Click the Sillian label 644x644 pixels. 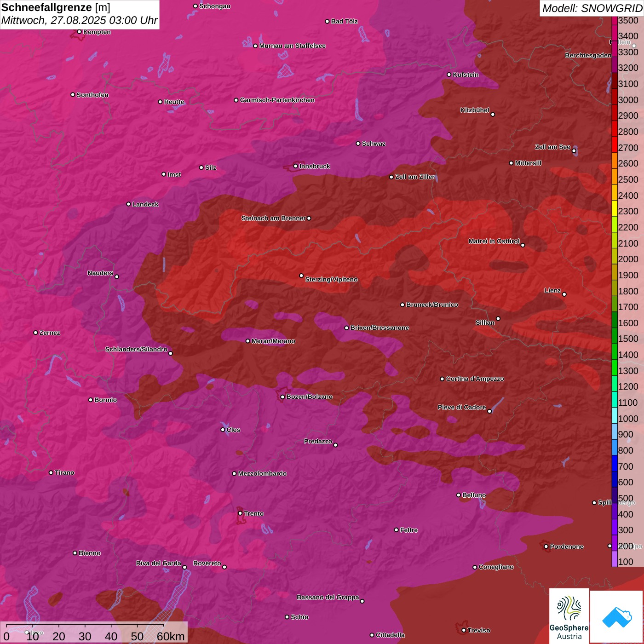[x=485, y=322]
